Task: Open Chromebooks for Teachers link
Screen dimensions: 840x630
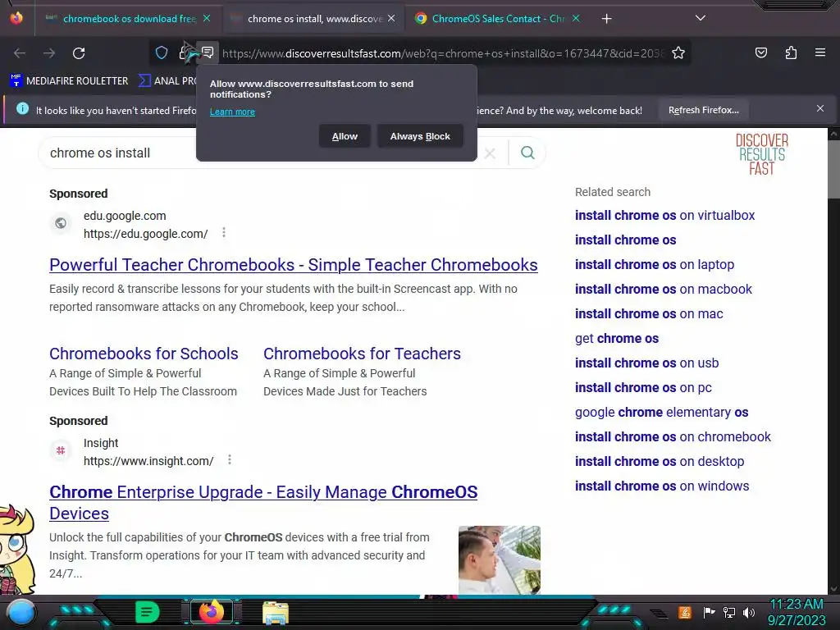Action: coord(362,354)
